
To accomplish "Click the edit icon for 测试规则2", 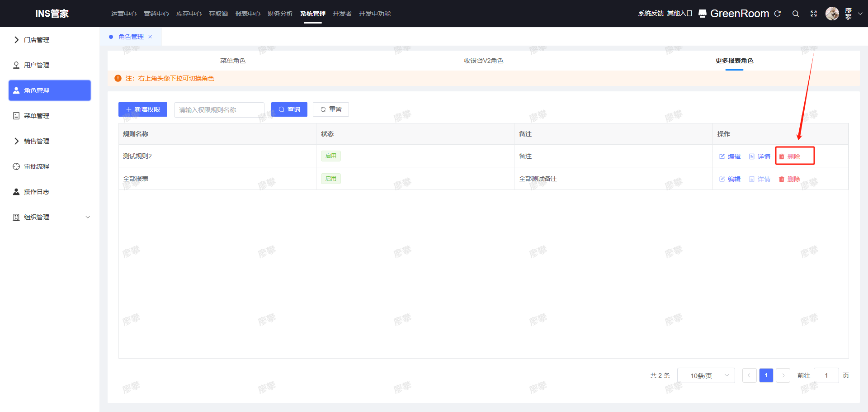I will [x=722, y=156].
